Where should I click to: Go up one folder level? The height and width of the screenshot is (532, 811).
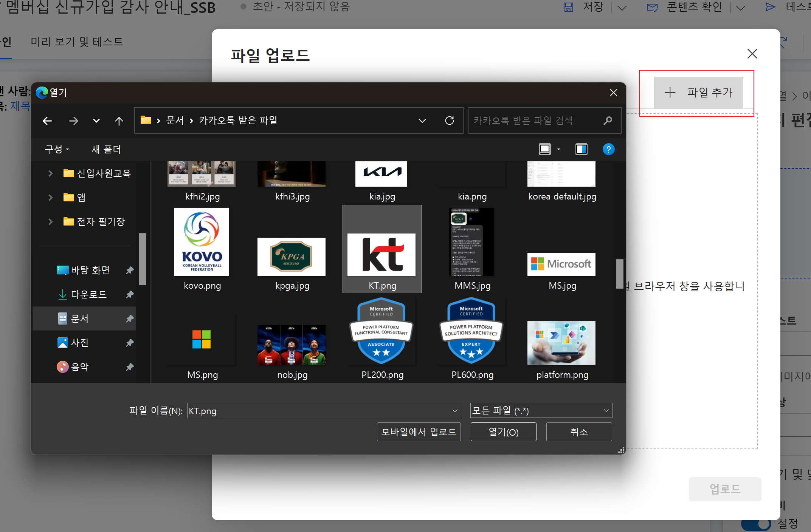119,121
